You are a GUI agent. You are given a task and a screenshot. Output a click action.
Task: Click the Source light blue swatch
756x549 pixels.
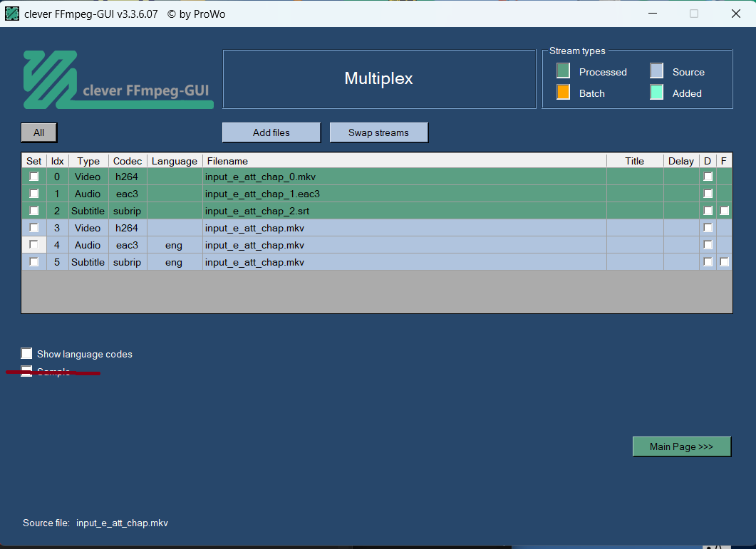tap(656, 71)
